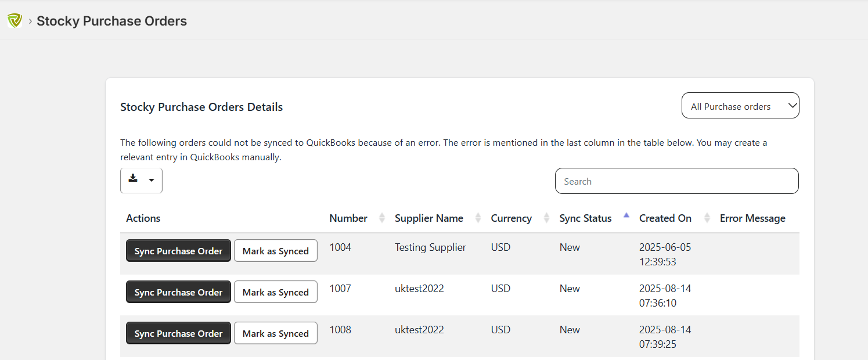Sort table by Number column arrows
This screenshot has height=360, width=868.
(x=381, y=218)
